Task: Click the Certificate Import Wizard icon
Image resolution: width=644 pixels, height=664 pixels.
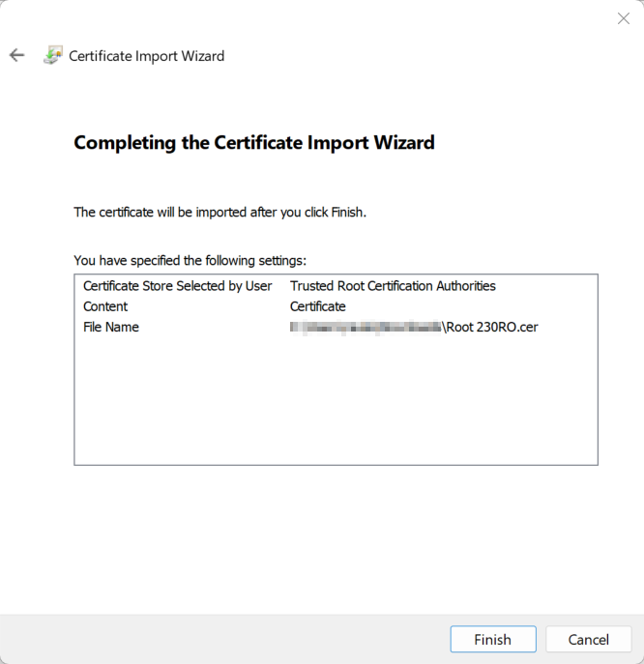Action: click(x=53, y=55)
